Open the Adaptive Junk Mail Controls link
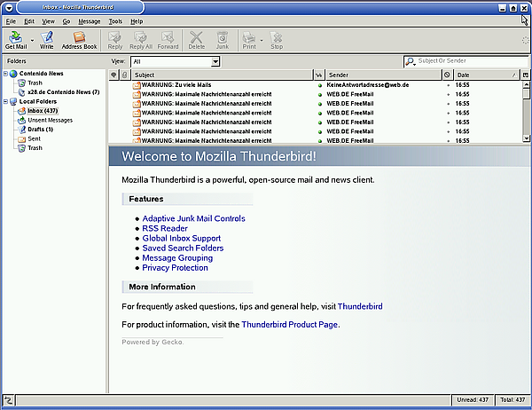This screenshot has height=410, width=532. coord(193,218)
